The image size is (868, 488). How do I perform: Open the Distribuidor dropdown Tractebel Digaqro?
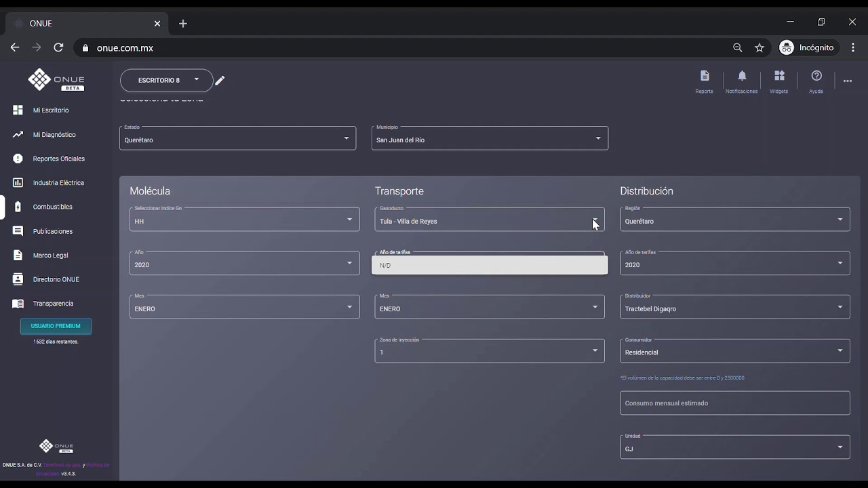(x=735, y=307)
